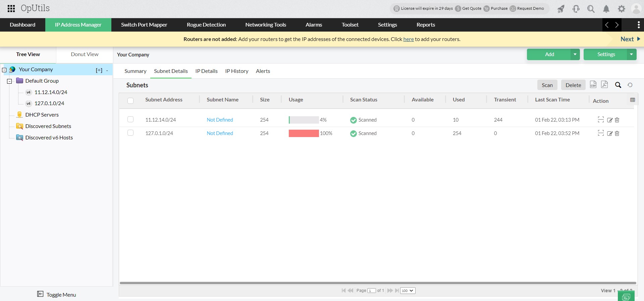Viewport: 644px width, 301px height.
Task: Scan subnet 127.0.1.0/24 via action icon
Action: 601,133
